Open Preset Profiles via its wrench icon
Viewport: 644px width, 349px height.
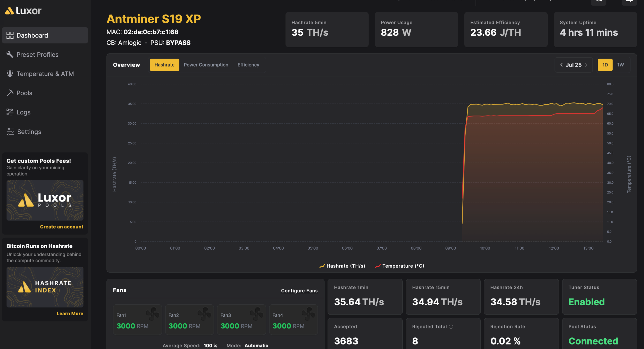(10, 55)
